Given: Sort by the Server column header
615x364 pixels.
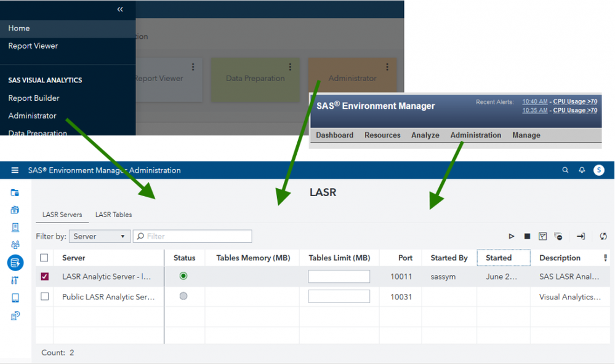Looking at the screenshot, I should [74, 258].
